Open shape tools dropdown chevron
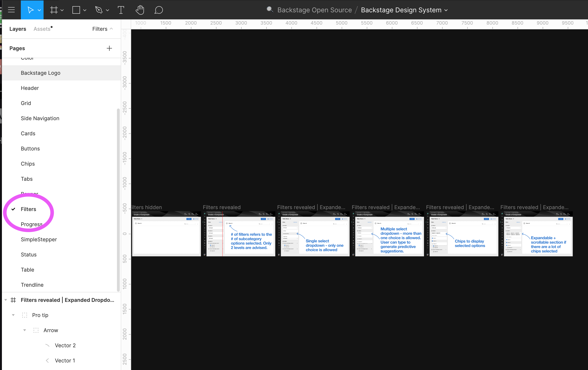Viewport: 588px width, 370px height. (x=85, y=10)
